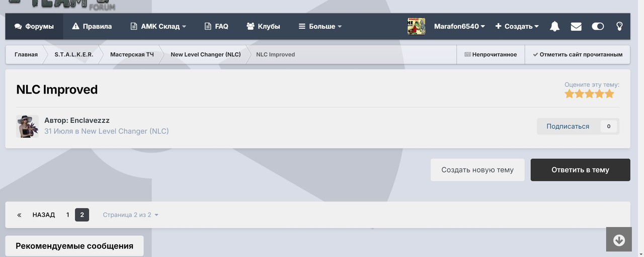Image resolution: width=644 pixels, height=257 pixels.
Task: Go to Главная breadcrumb
Action: 26,54
